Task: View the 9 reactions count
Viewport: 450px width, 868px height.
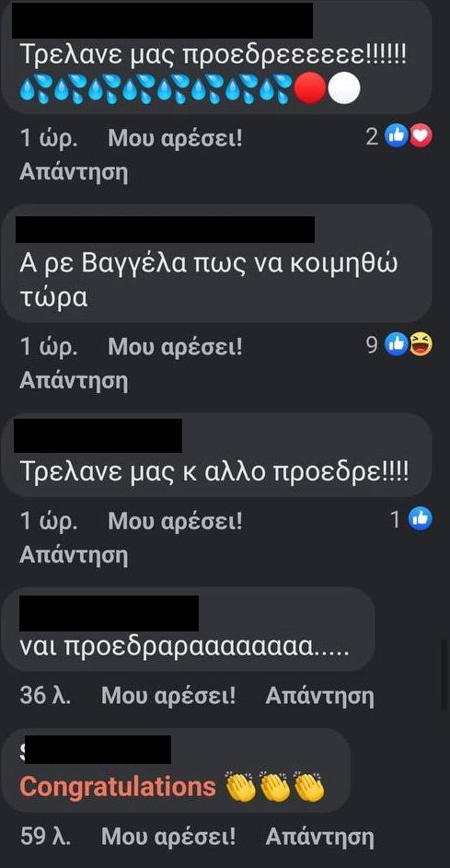Action: pos(372,345)
